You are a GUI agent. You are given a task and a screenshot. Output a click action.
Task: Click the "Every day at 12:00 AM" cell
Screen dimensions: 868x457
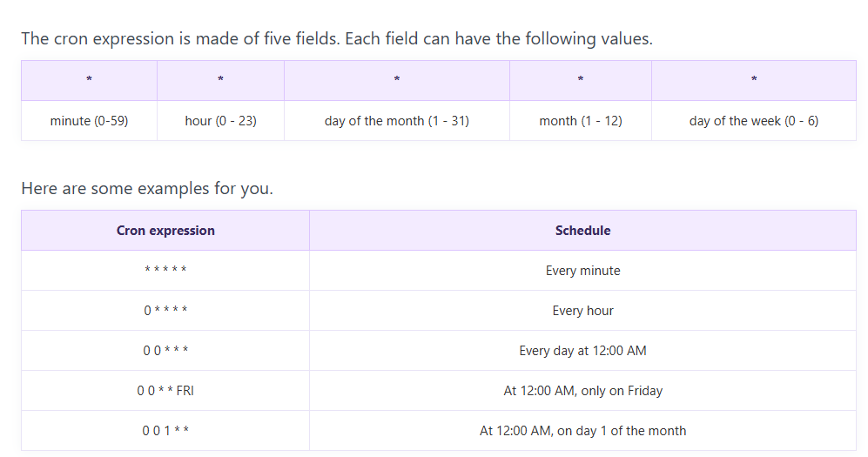[x=582, y=351]
